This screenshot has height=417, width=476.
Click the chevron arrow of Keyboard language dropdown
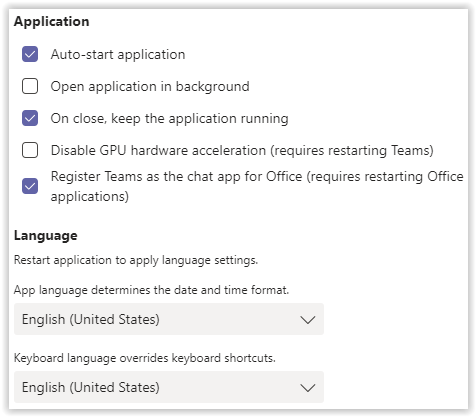click(x=307, y=388)
